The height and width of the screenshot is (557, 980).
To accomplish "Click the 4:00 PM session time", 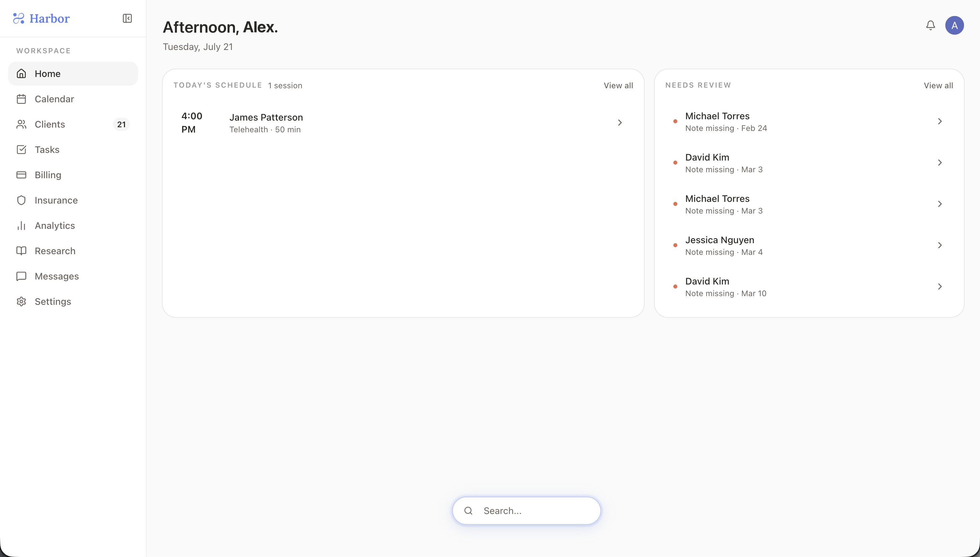I will 192,122.
